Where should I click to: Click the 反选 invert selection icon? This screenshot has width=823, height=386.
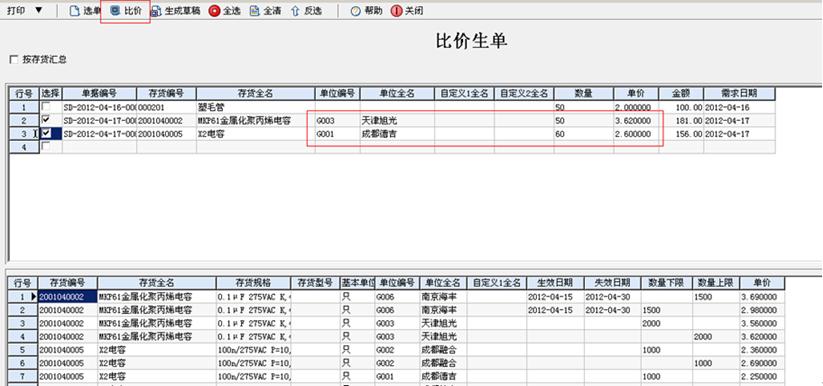pos(295,11)
